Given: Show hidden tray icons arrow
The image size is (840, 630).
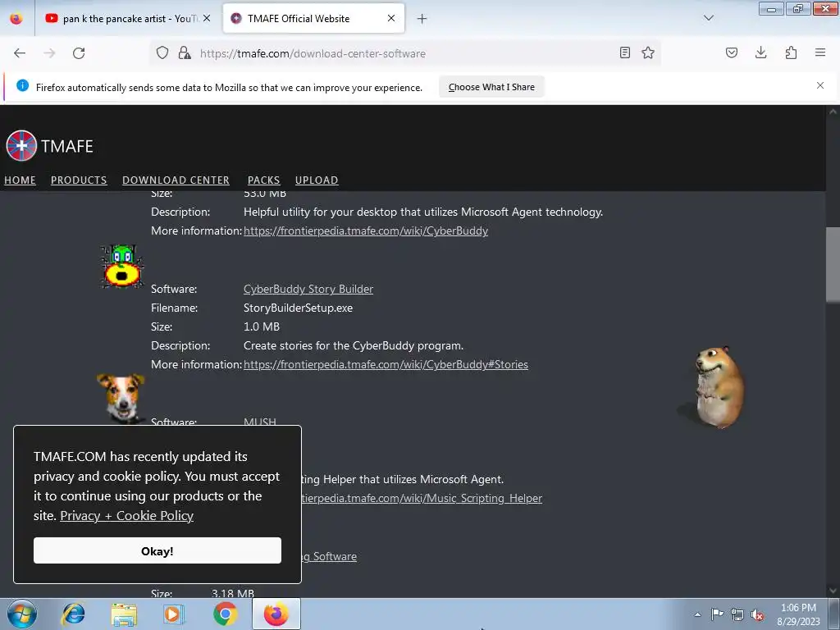Looking at the screenshot, I should [x=697, y=614].
